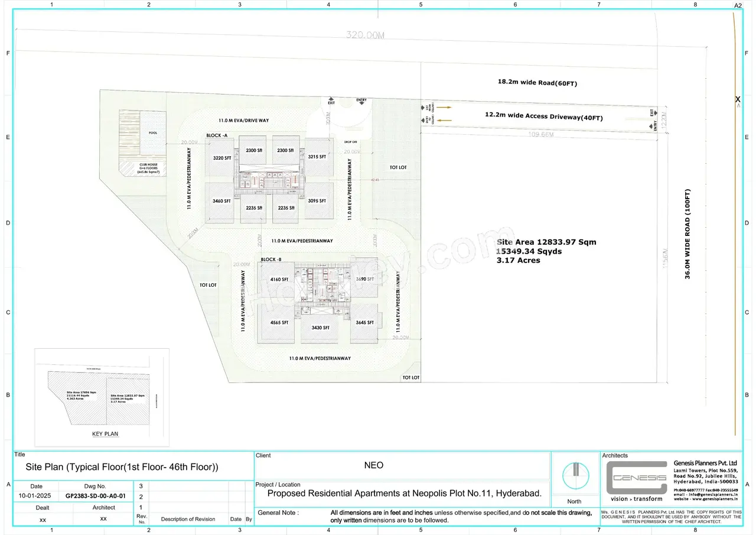Select the 'Description of Revision' column header
Viewport: 756px width, 535px height.
(x=188, y=520)
